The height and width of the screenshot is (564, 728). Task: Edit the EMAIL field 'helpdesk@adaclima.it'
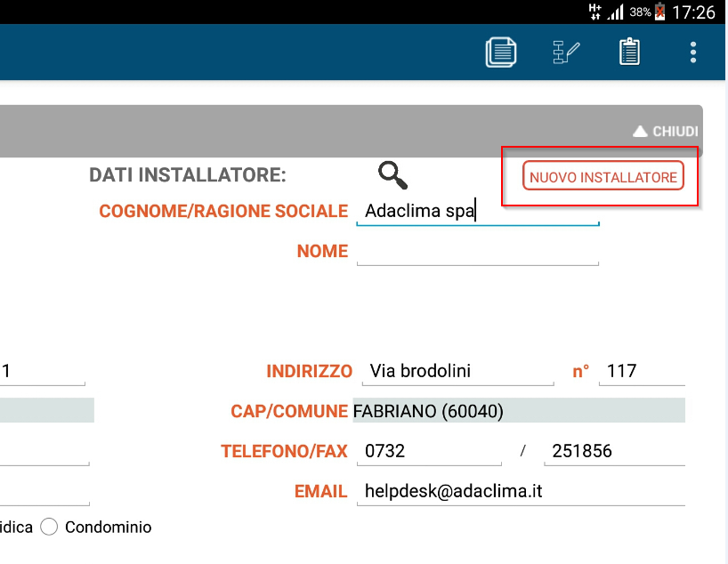[521, 491]
